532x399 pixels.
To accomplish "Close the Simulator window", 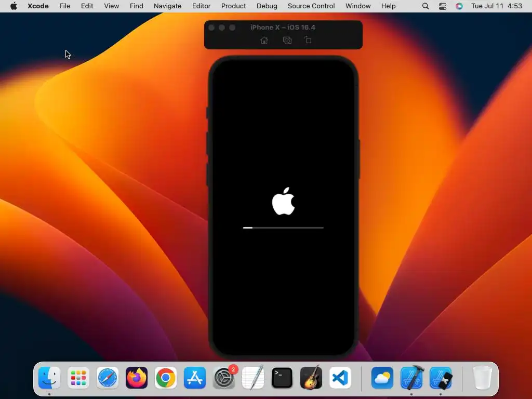I will [x=211, y=28].
